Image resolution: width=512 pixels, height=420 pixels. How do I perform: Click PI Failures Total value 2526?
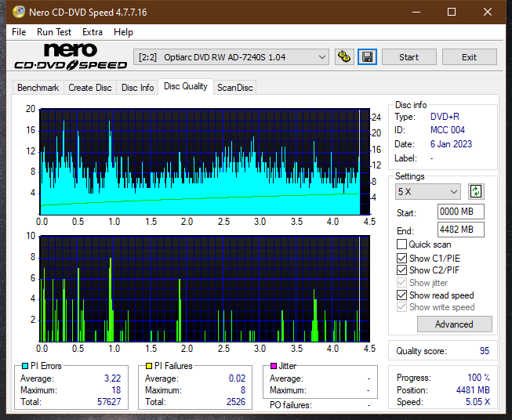tap(236, 402)
